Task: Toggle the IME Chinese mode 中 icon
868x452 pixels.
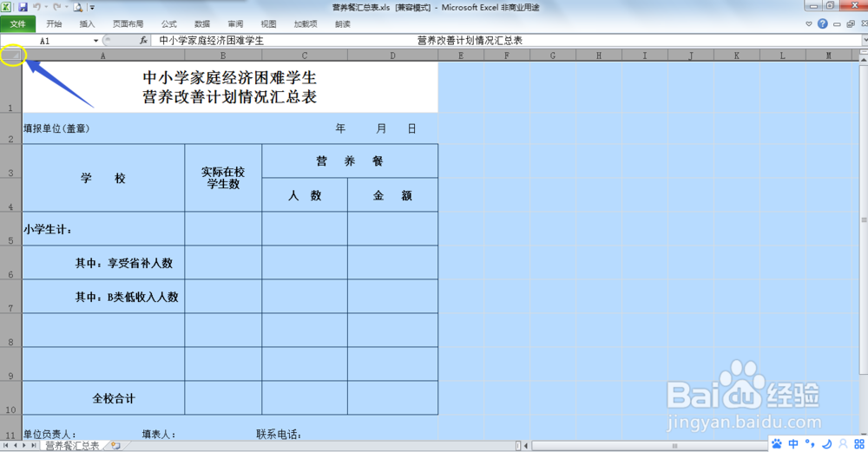Action: coord(793,443)
